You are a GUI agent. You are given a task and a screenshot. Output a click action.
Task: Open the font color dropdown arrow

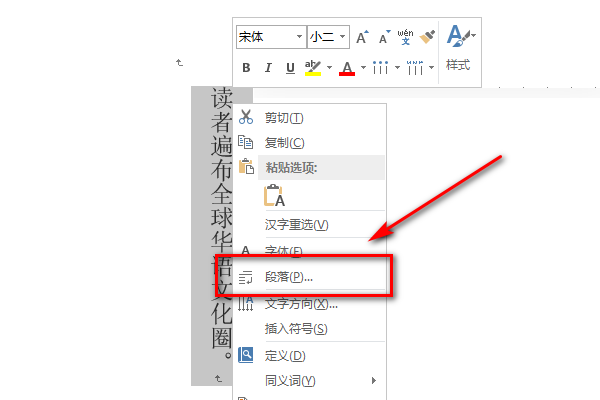click(x=364, y=68)
